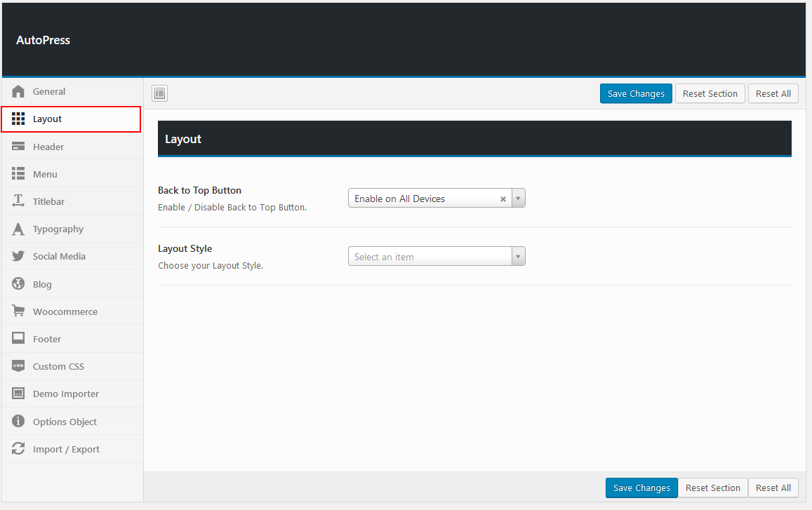Click the Layout Style label

(185, 248)
